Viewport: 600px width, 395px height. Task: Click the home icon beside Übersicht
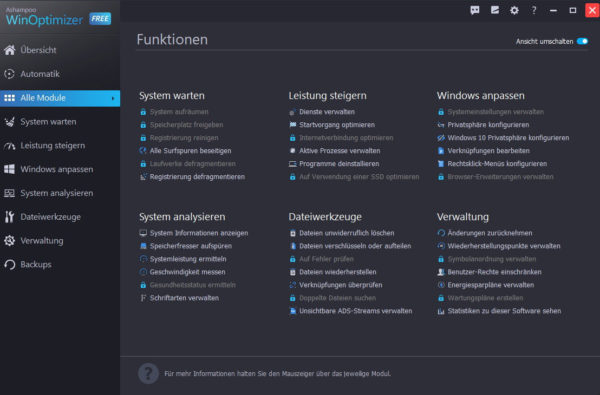pyautogui.click(x=10, y=50)
